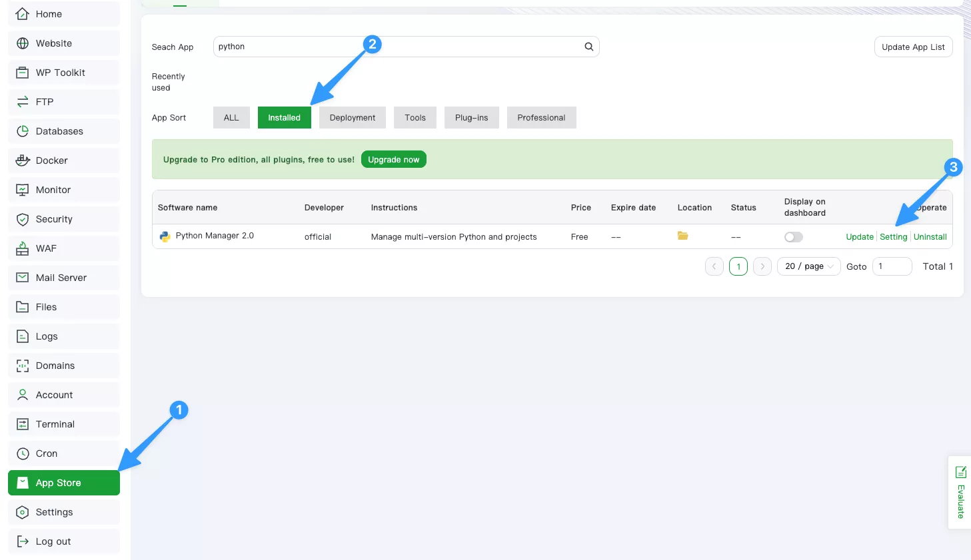Open the 20 / page size dropdown
This screenshot has height=560, width=971.
click(808, 266)
